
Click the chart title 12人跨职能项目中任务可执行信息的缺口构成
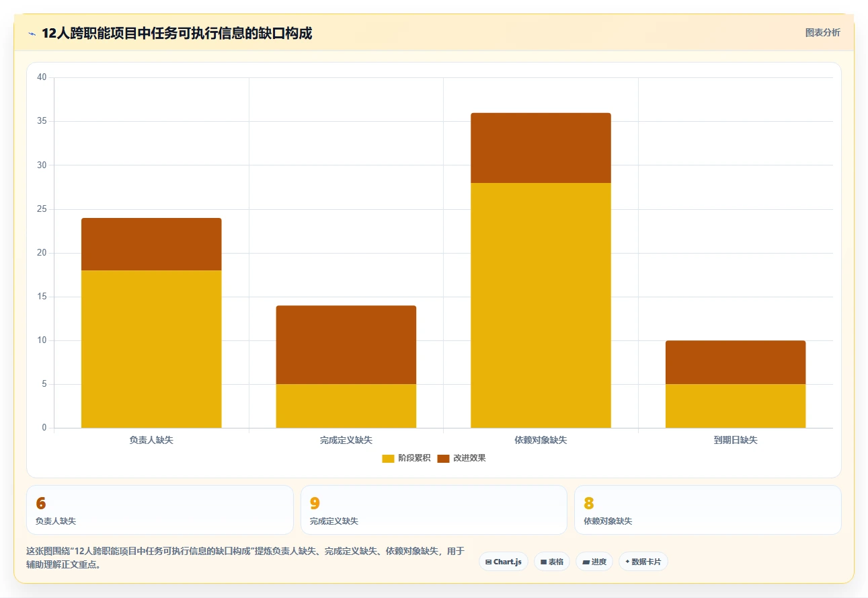(x=177, y=33)
